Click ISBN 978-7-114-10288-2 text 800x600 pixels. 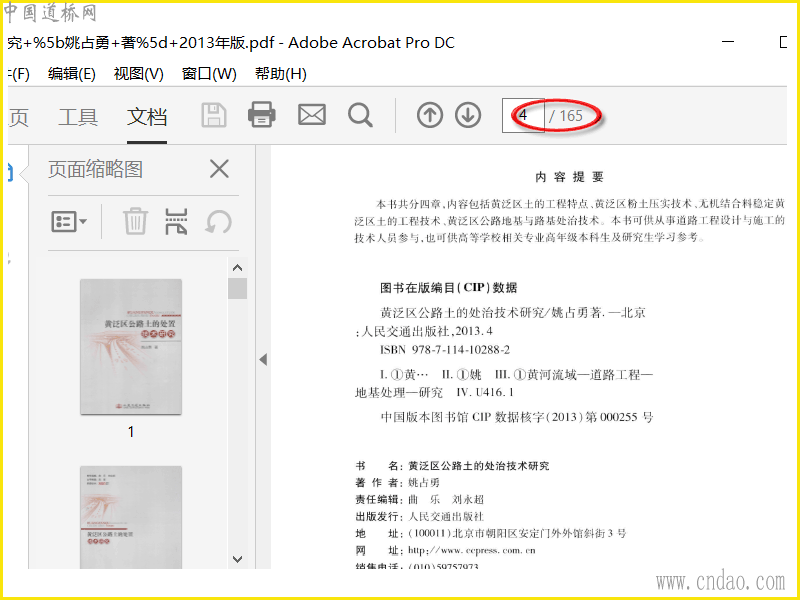click(x=445, y=349)
